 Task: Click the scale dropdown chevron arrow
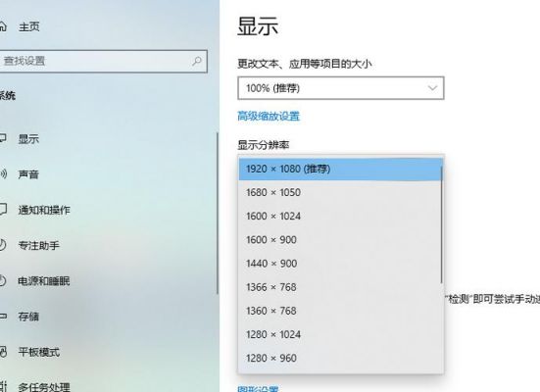pos(432,88)
